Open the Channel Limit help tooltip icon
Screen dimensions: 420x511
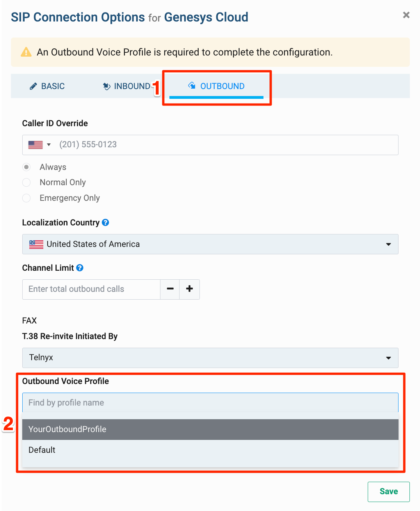click(x=80, y=268)
